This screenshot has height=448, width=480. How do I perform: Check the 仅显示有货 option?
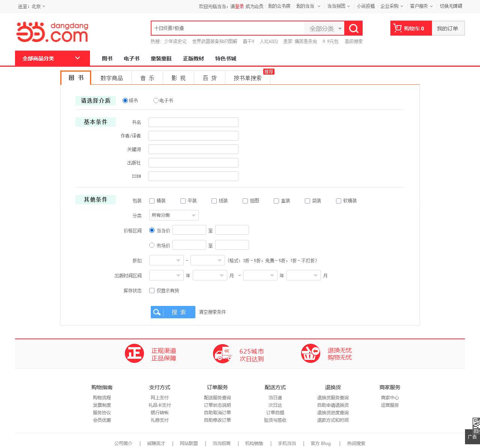click(x=151, y=290)
